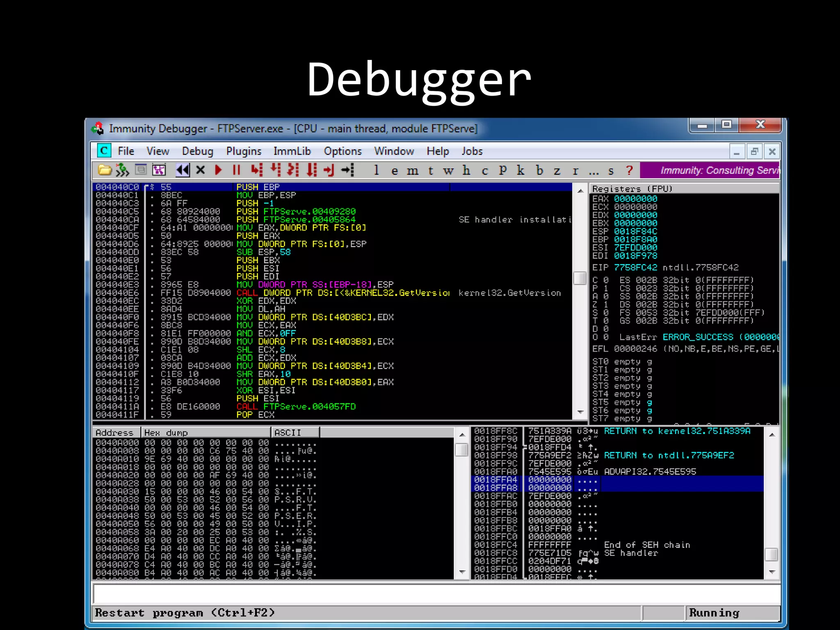Click the Trace over icon
The height and width of the screenshot is (630, 840).
(x=312, y=170)
